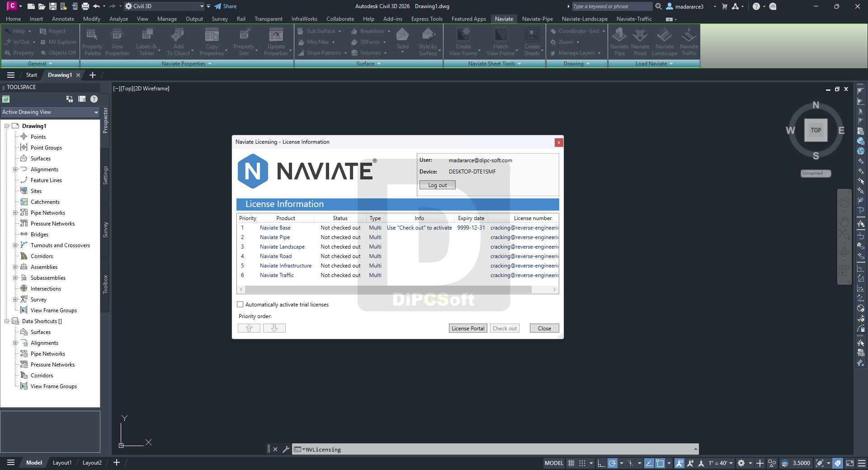The image size is (868, 470).
Task: Click the license table scroll left arrow
Action: pyautogui.click(x=241, y=290)
